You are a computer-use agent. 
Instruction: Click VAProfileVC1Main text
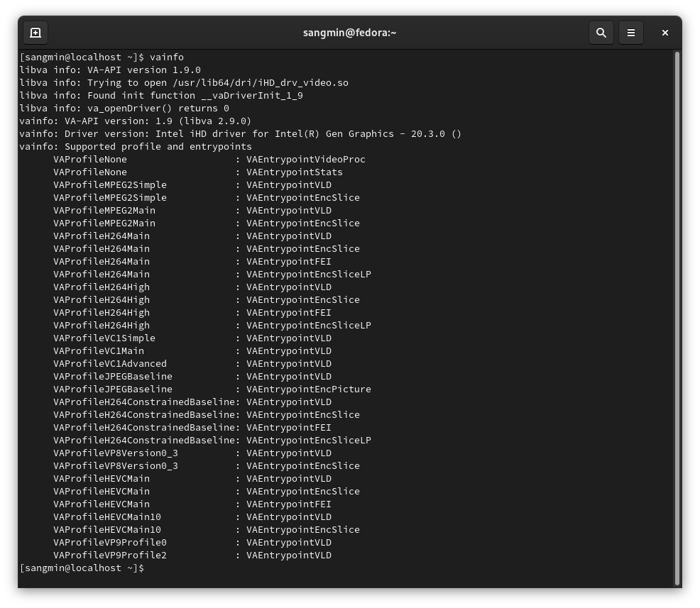click(99, 351)
